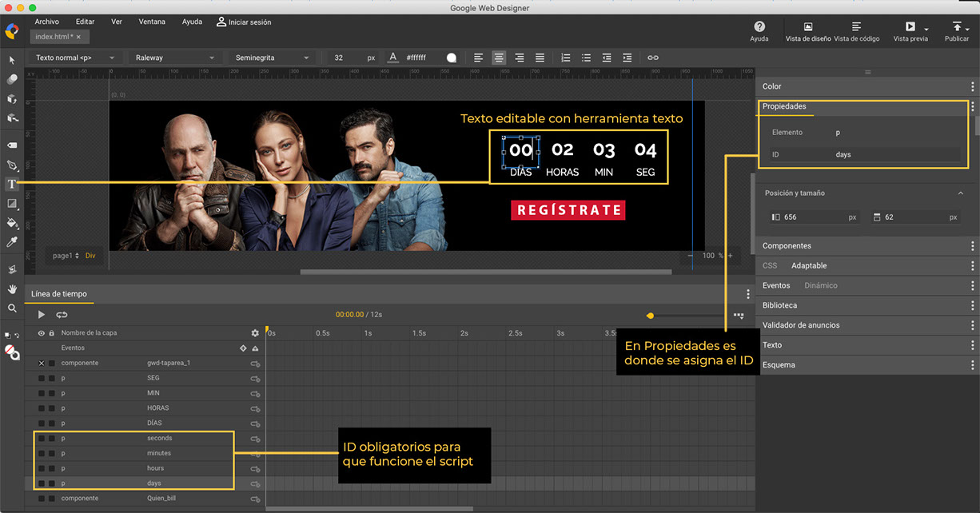
Task: Switch to Vista de código view
Action: (x=856, y=31)
